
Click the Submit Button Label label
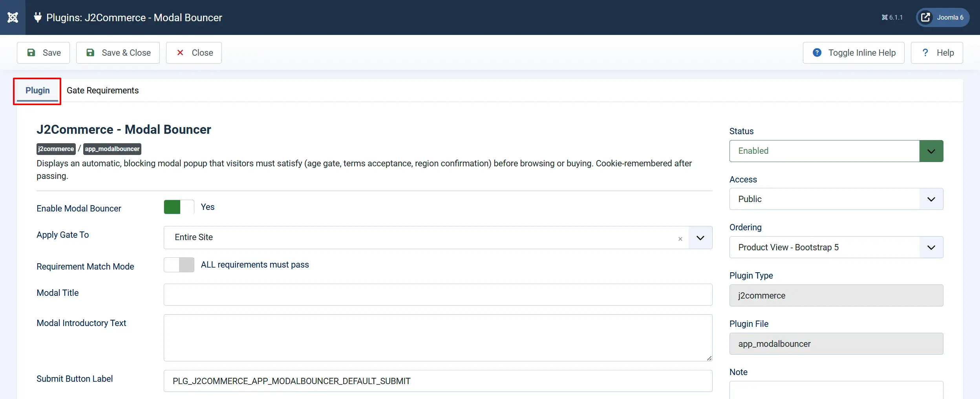click(75, 379)
